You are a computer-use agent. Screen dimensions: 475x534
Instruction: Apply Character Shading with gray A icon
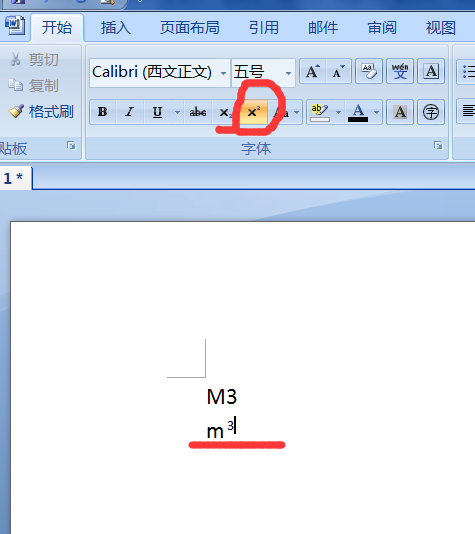[400, 112]
